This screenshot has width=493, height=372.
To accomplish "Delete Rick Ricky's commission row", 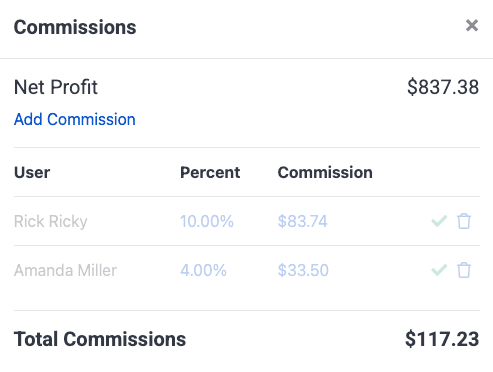I will coord(464,221).
